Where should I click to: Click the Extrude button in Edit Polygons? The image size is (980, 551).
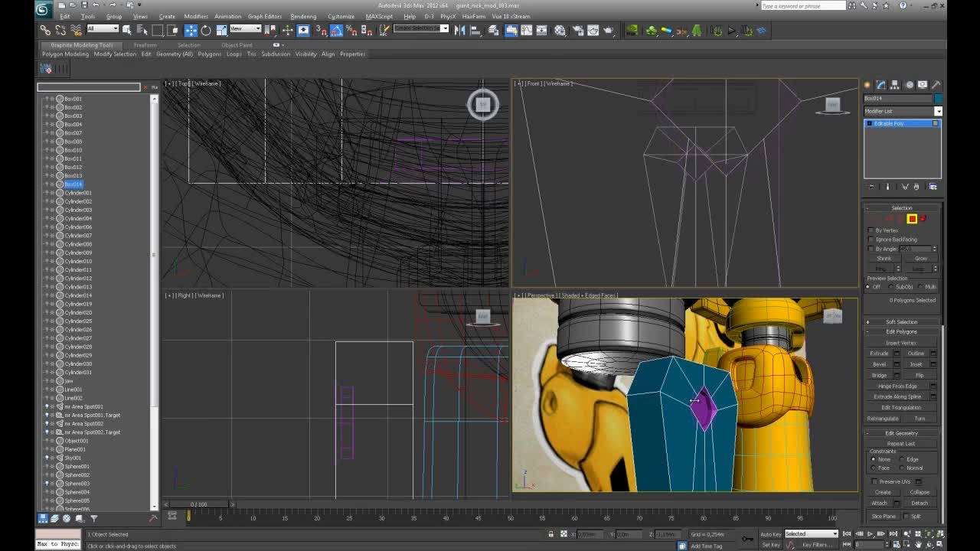pyautogui.click(x=878, y=353)
